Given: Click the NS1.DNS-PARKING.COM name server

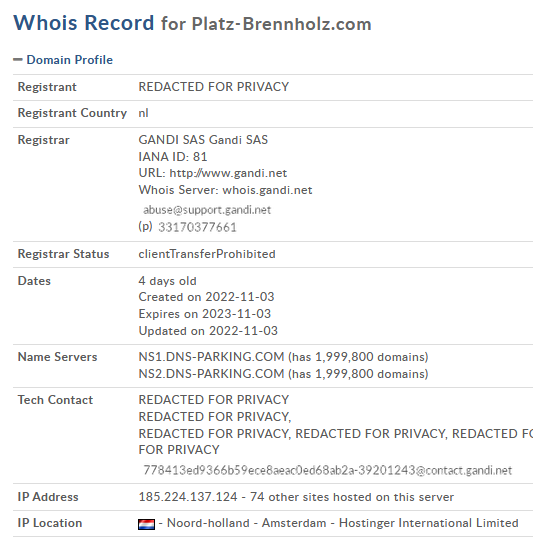Looking at the screenshot, I should [211, 357].
